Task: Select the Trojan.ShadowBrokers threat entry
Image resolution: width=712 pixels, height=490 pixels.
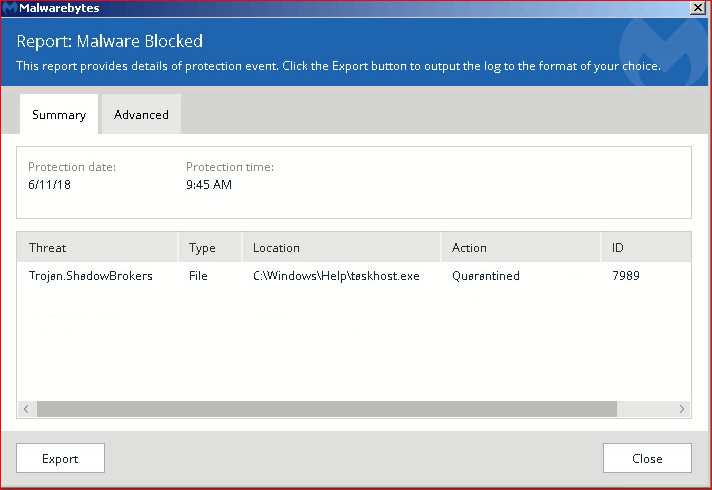Action: (91, 276)
